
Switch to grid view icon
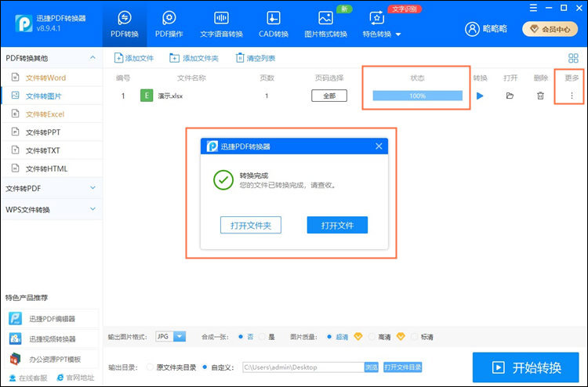(573, 58)
